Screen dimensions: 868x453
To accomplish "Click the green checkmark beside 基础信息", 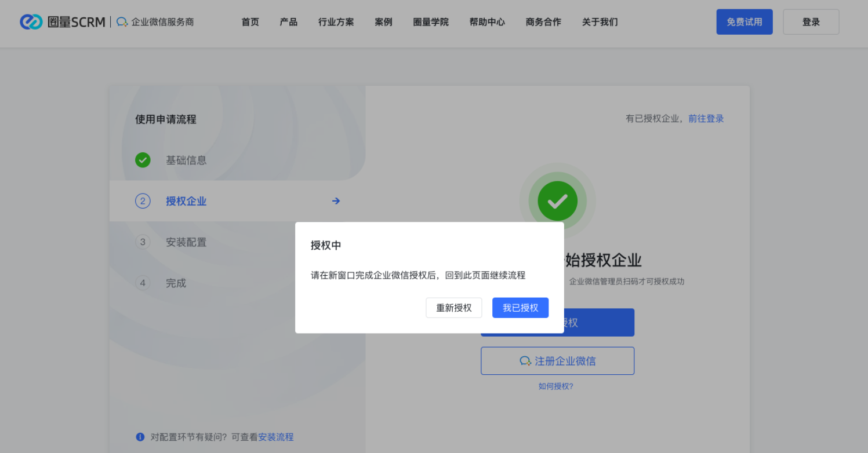I will click(143, 160).
